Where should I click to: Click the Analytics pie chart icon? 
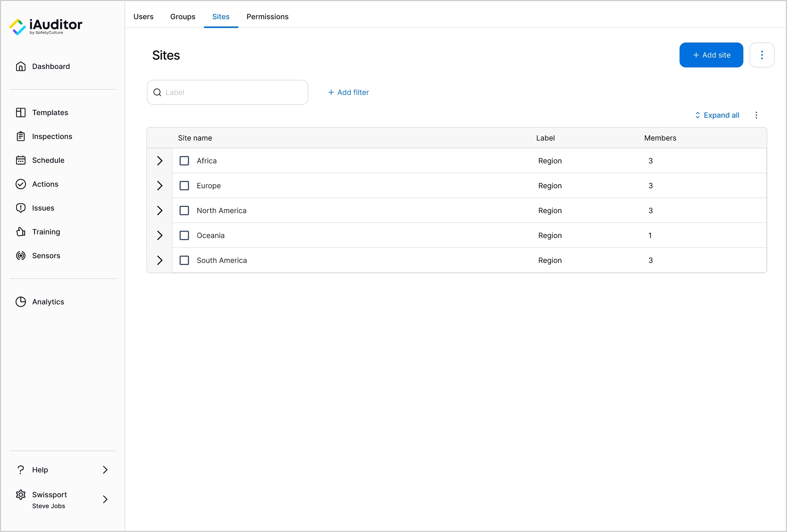coord(21,302)
